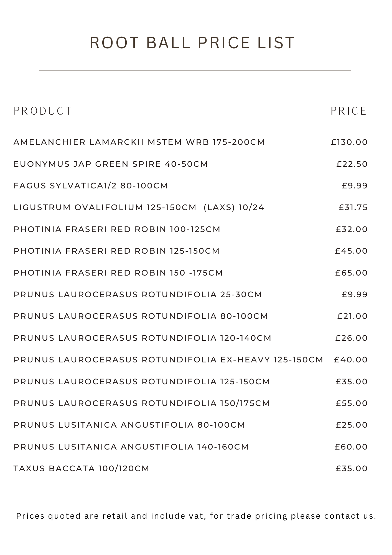Screen dimensions: 392x555
Task: Click Photinia Fraseri Red Robin 125-150cm
Action: [116, 251]
